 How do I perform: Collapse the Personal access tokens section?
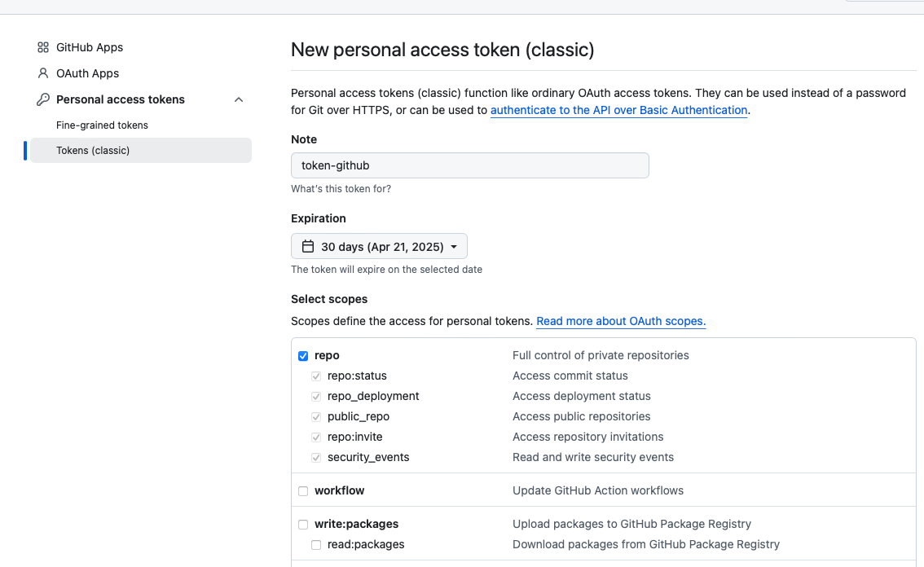239,99
